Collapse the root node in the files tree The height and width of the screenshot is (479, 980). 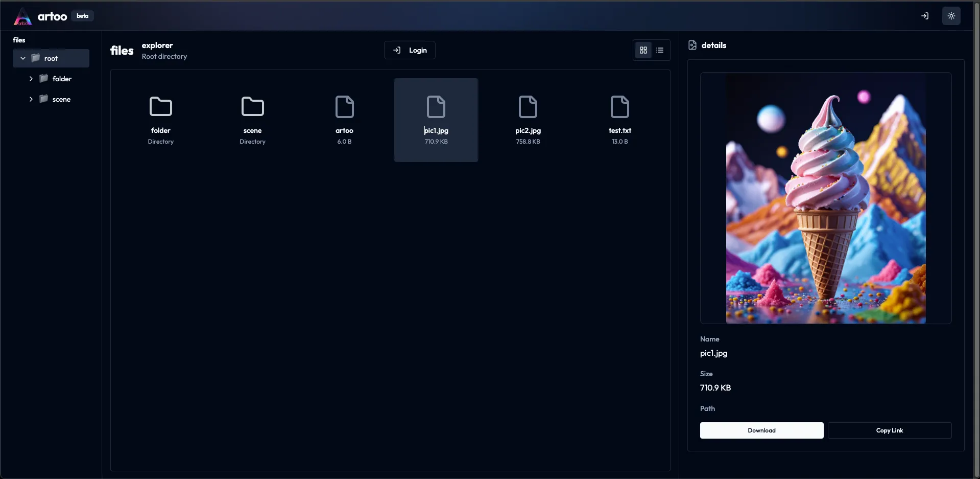point(23,58)
